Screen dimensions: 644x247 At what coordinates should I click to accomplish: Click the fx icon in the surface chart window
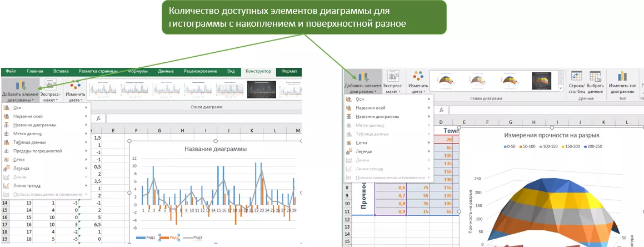[x=442, y=110]
